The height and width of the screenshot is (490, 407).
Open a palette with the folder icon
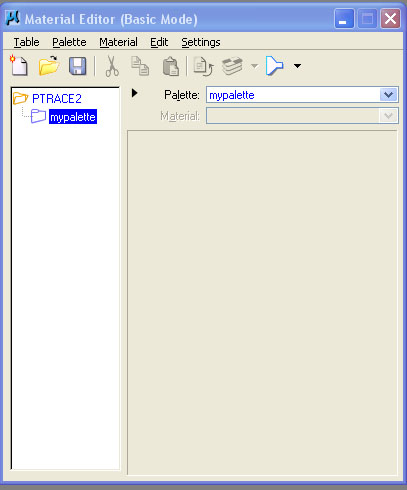tap(49, 66)
